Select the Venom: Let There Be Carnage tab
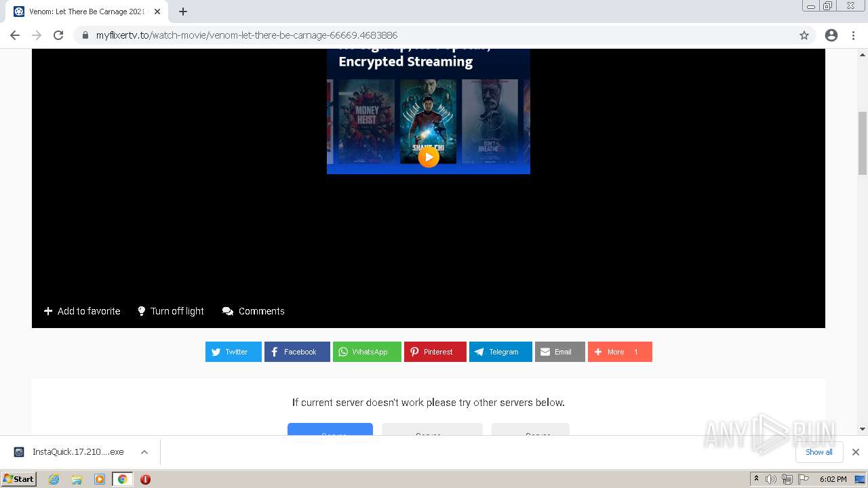This screenshot has width=868, height=488. [x=87, y=12]
